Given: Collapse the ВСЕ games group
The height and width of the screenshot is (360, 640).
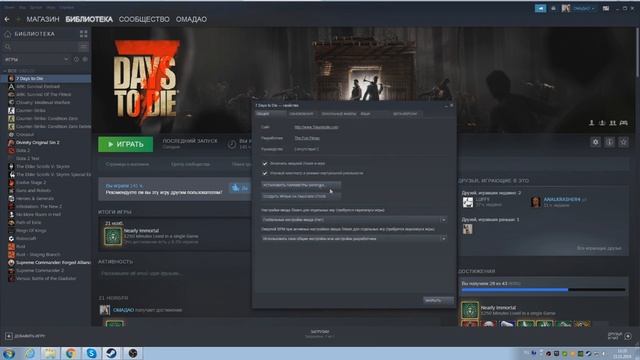Looking at the screenshot, I should 5,71.
